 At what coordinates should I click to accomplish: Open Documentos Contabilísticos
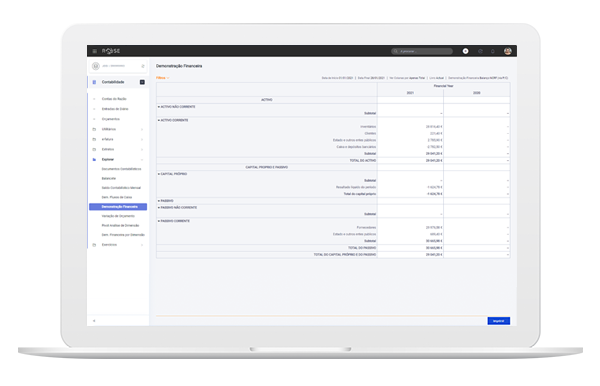(x=121, y=169)
